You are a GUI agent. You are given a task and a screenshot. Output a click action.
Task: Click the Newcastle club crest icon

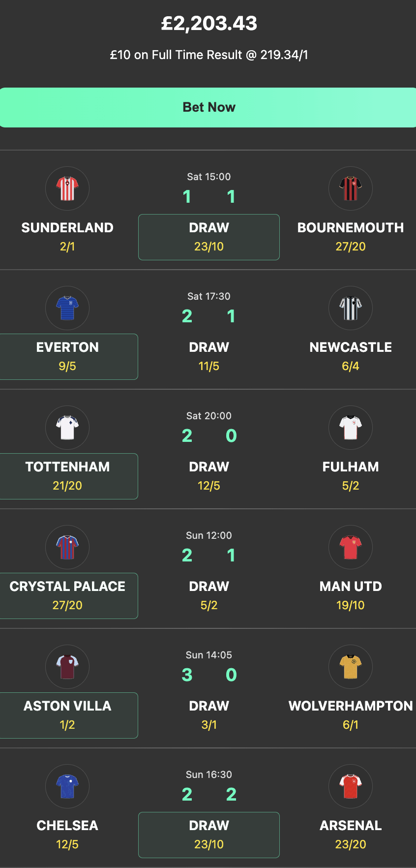click(351, 308)
